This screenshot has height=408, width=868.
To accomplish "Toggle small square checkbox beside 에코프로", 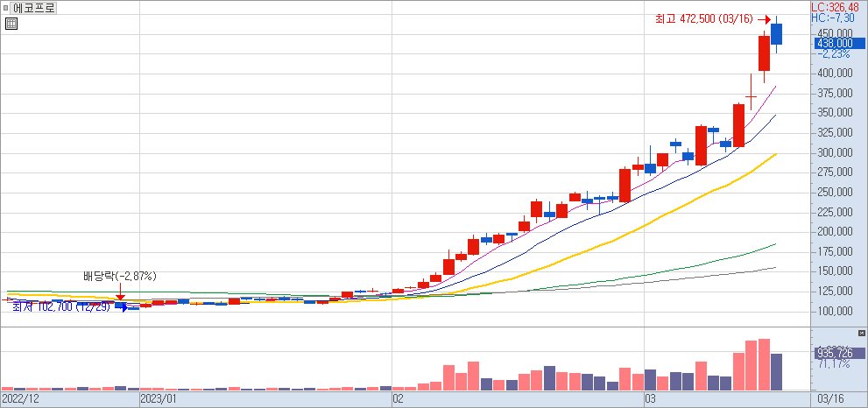I will click(5, 8).
